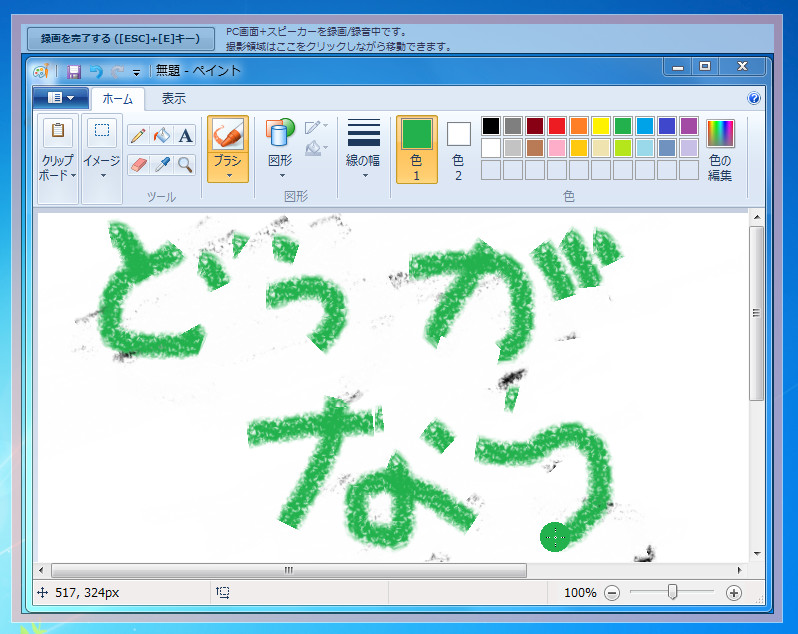The width and height of the screenshot is (798, 634).
Task: Click the zoom out minus button
Action: coord(612,593)
